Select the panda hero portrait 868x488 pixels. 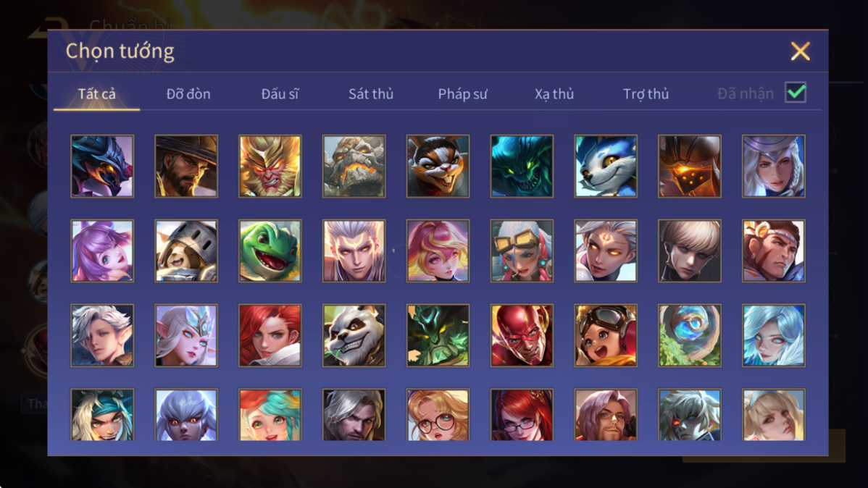coord(354,335)
